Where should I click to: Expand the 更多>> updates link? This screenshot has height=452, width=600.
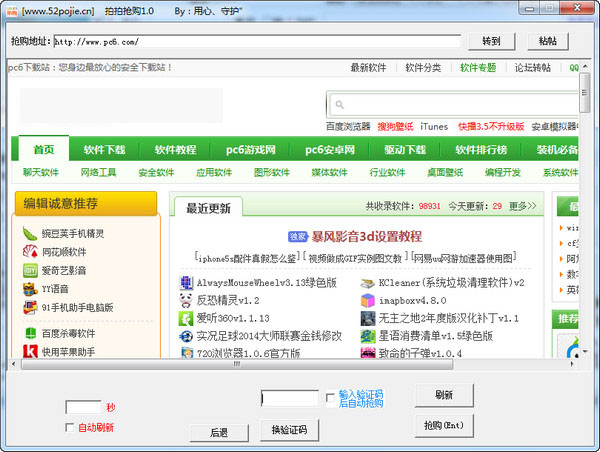[x=522, y=206]
